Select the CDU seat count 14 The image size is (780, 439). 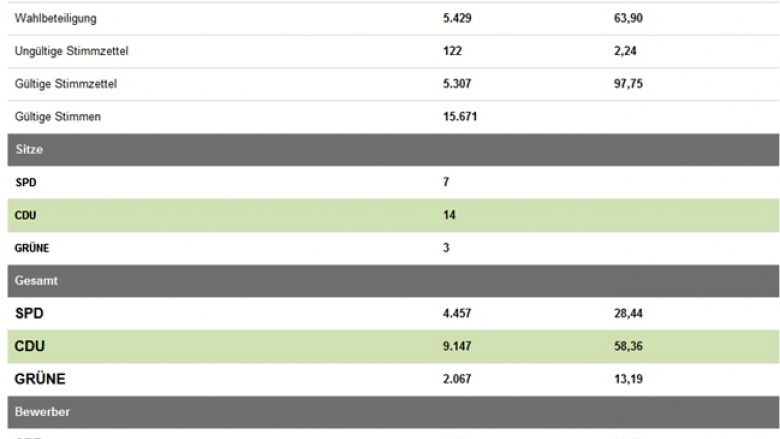coord(449,215)
